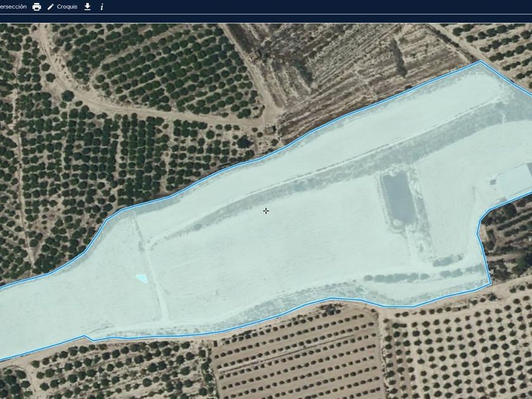The width and height of the screenshot is (532, 399).
Task: Click the parcel's bottom-right corner vertex
Action: click(x=491, y=284)
